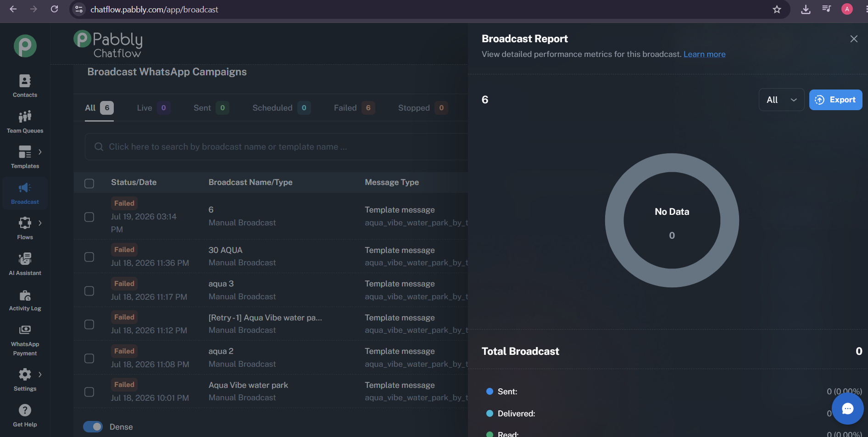Check the checkbox for aqua 3 broadcast
The width and height of the screenshot is (868, 437).
89,291
